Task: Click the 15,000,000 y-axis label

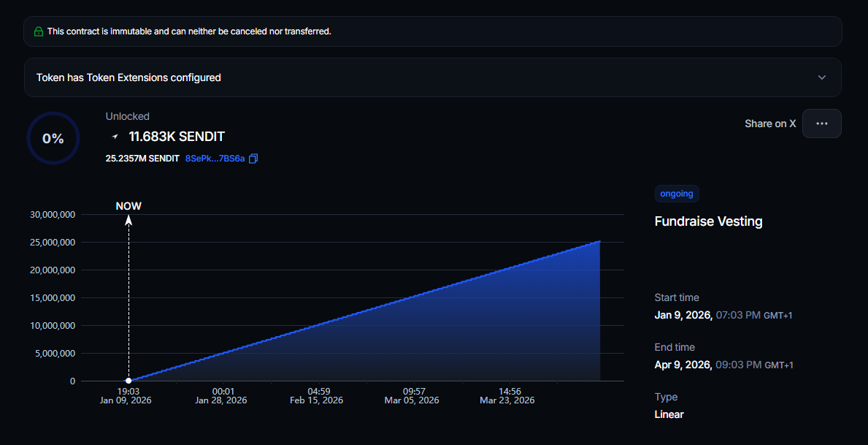Action: 51,298
